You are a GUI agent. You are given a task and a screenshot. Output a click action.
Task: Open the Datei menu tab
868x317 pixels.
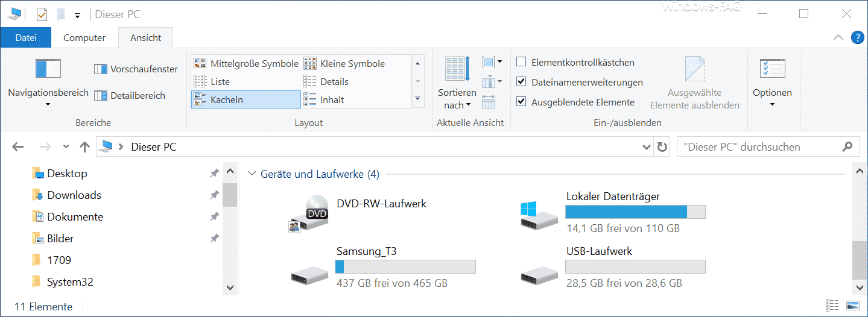point(26,37)
